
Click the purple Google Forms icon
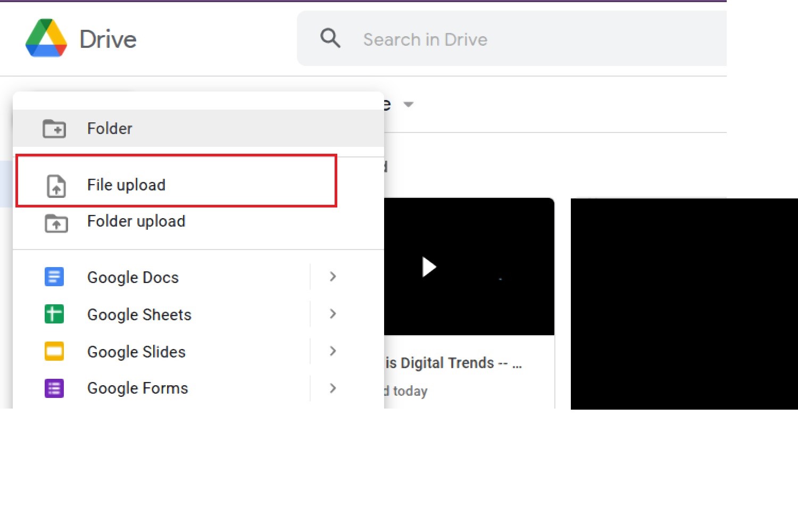[54, 388]
